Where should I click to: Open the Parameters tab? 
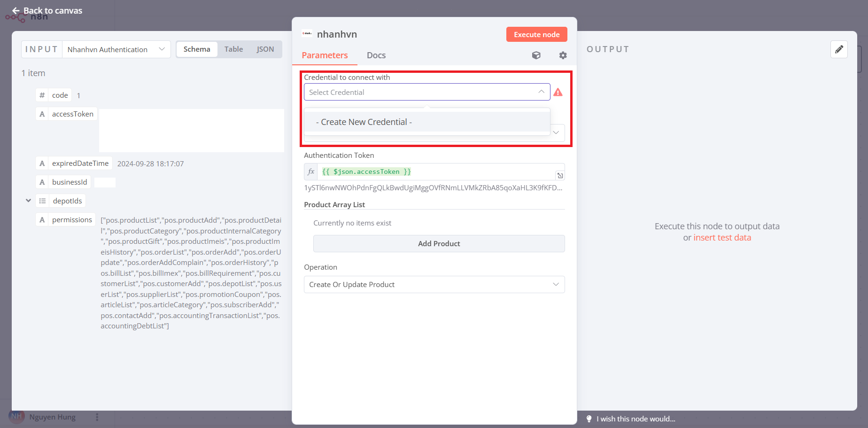(325, 55)
